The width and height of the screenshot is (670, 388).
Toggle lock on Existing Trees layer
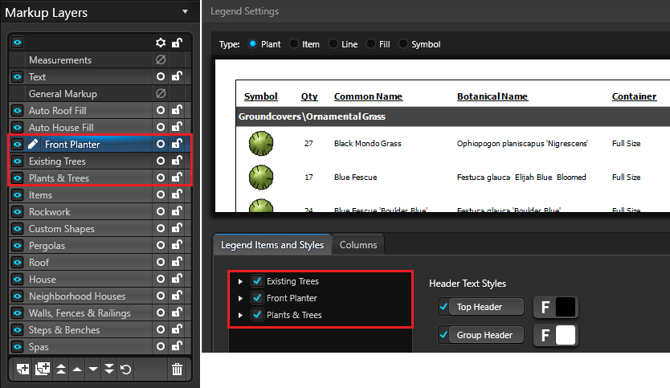click(177, 161)
